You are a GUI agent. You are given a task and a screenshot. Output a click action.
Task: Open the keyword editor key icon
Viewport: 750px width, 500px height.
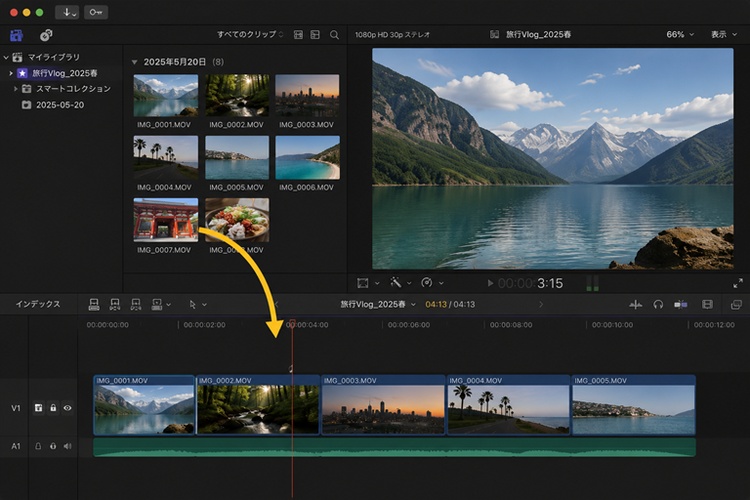pos(96,12)
